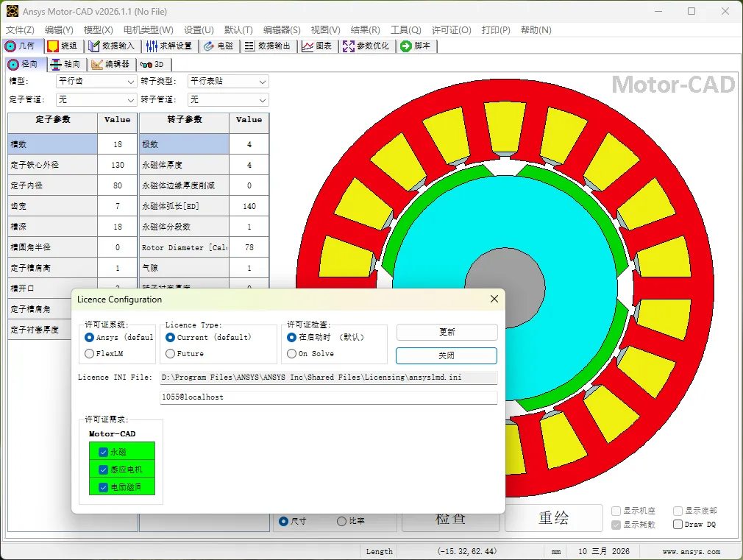
Task: Click the 检查 check button
Action: [x=451, y=522]
